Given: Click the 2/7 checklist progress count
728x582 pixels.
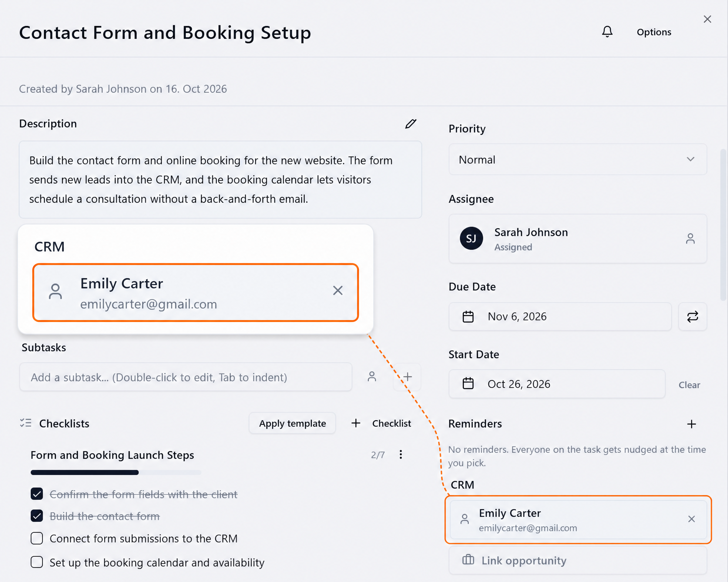Looking at the screenshot, I should 378,455.
